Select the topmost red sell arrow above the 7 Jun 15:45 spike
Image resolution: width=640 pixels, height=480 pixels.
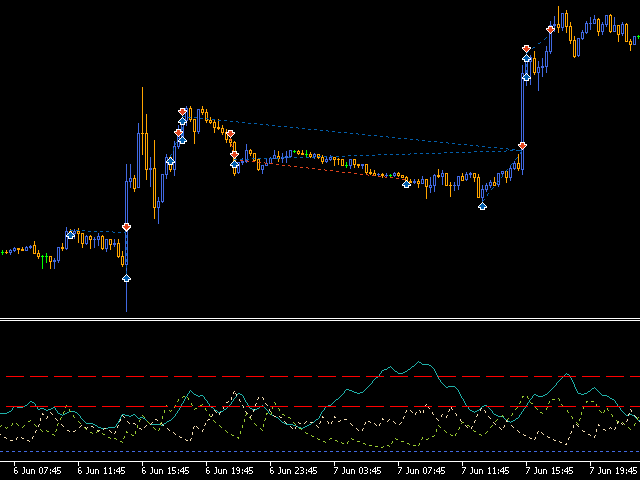(527, 49)
